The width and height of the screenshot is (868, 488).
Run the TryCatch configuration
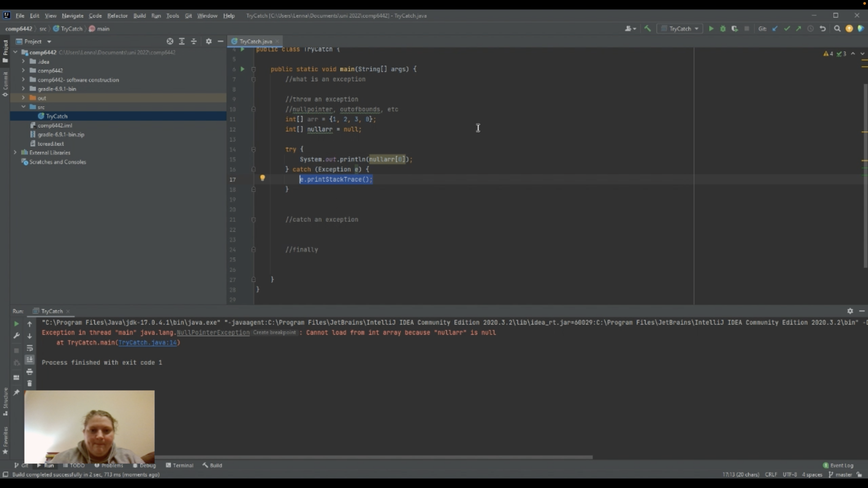[711, 29]
